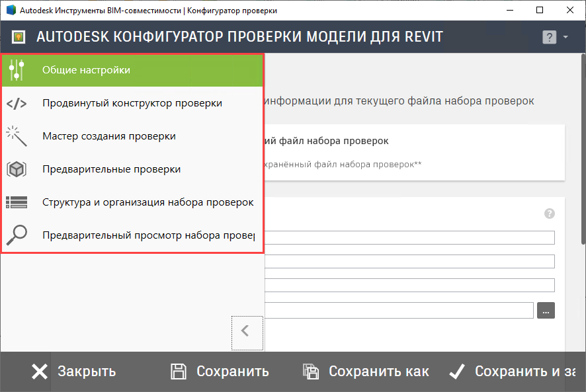This screenshot has height=392, width=586.
Task: Open file browser via the ... button
Action: tap(545, 309)
